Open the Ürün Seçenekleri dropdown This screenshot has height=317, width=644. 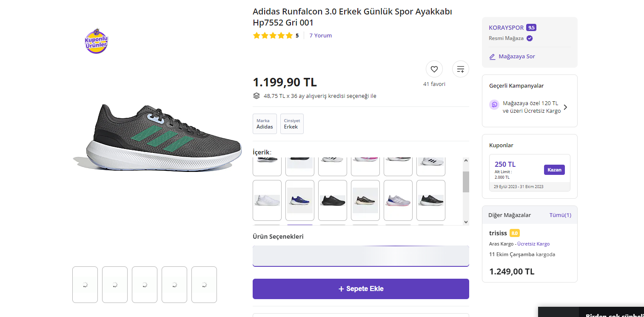click(x=361, y=256)
